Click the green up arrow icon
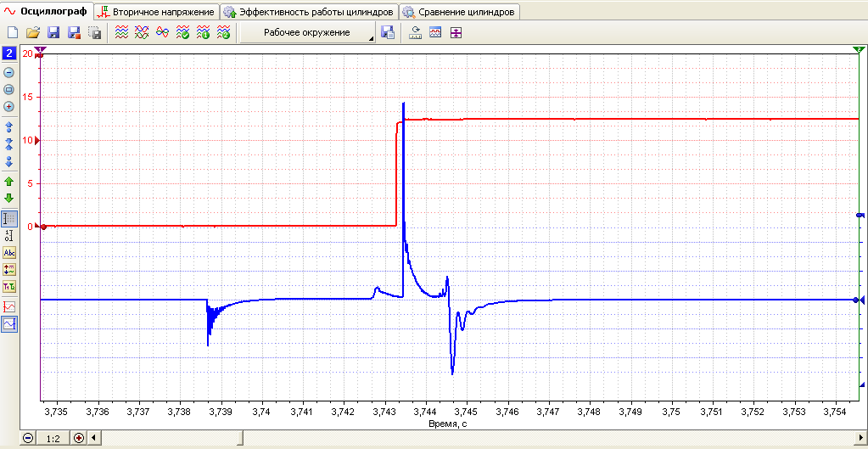This screenshot has width=868, height=449. 8,181
